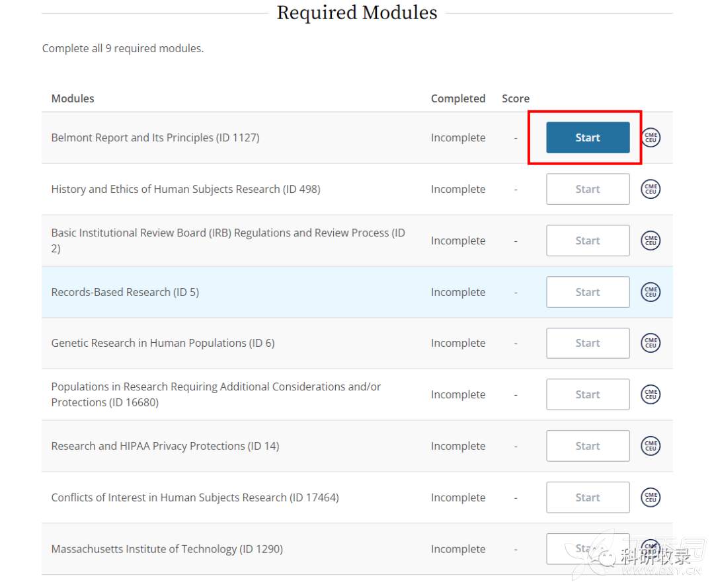Screen dimensions: 714x588
Task: Open CME/CEU badge for Populations in Research module
Action: [651, 394]
